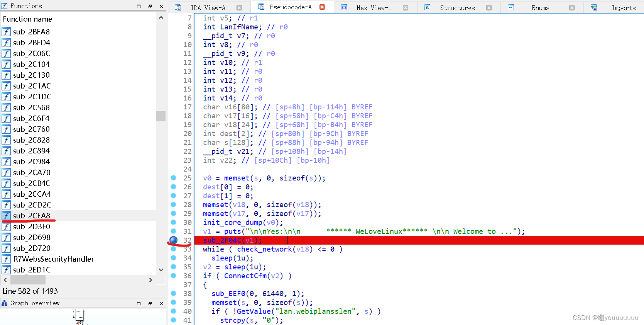
Task: Open the Hex View-1 tab
Action: coord(374,8)
